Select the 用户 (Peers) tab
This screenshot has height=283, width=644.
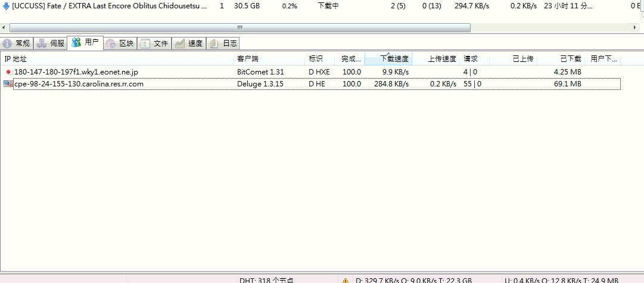pos(85,42)
